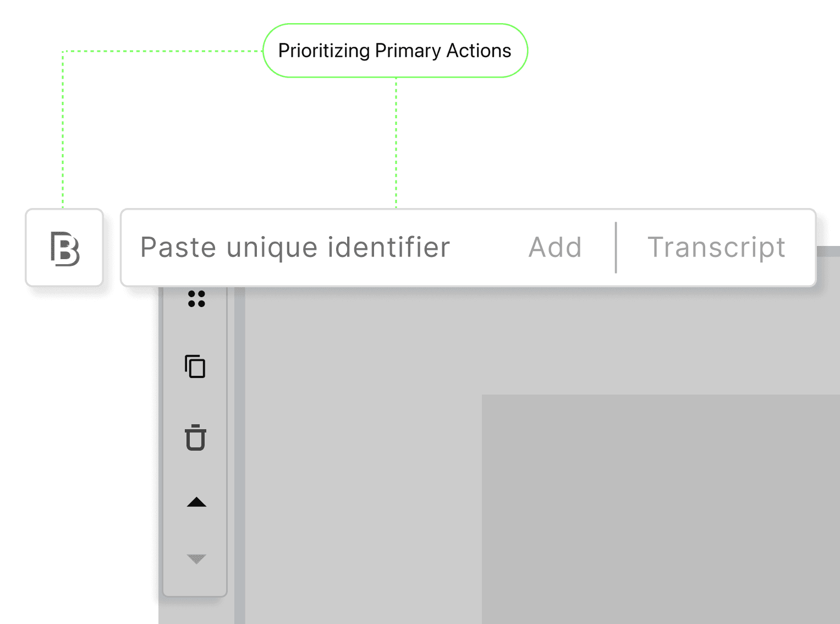Image resolution: width=840 pixels, height=624 pixels.
Task: Click the divider between Add and Transcript
Action: (x=616, y=248)
